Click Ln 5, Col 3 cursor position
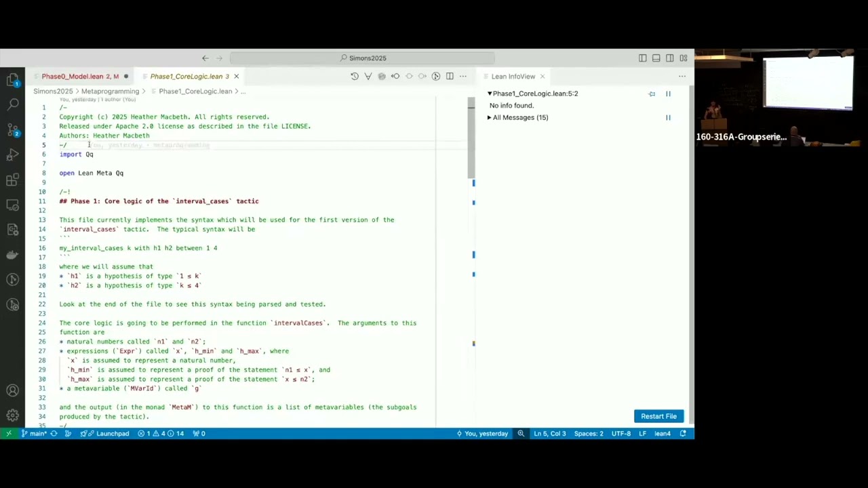Screen dimensions: 868x488 [550, 434]
